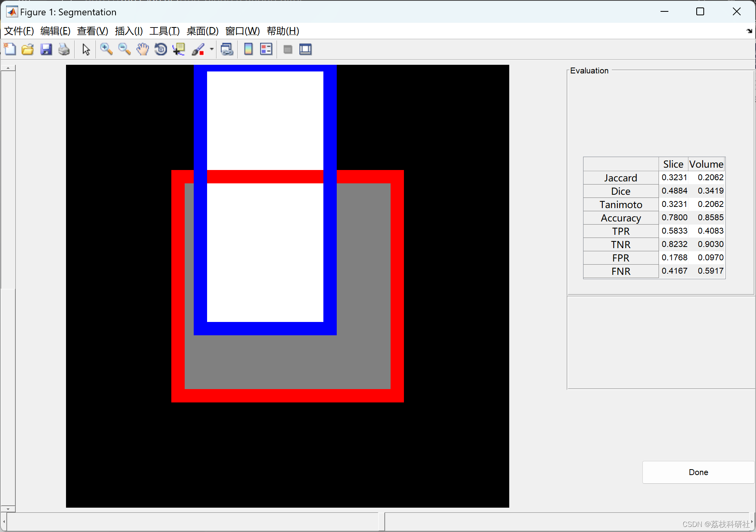
Task: Click the Jaccard row header in table
Action: pyautogui.click(x=620, y=178)
